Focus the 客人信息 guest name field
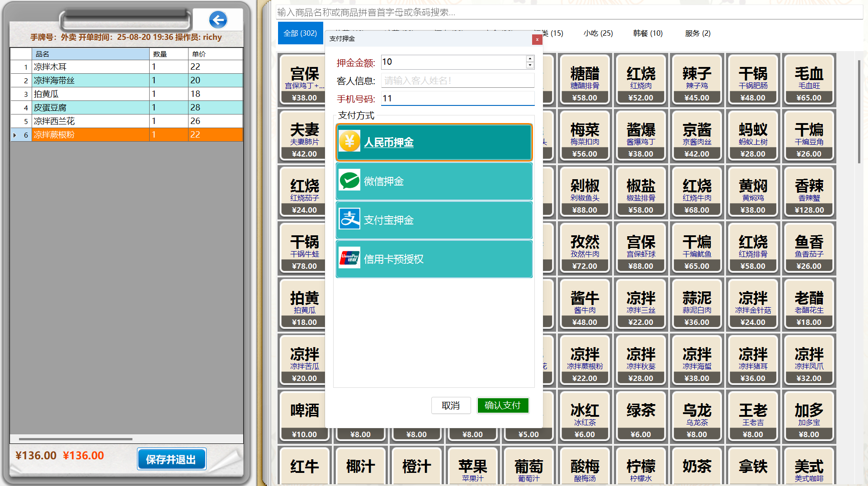This screenshot has height=486, width=868. (x=457, y=81)
